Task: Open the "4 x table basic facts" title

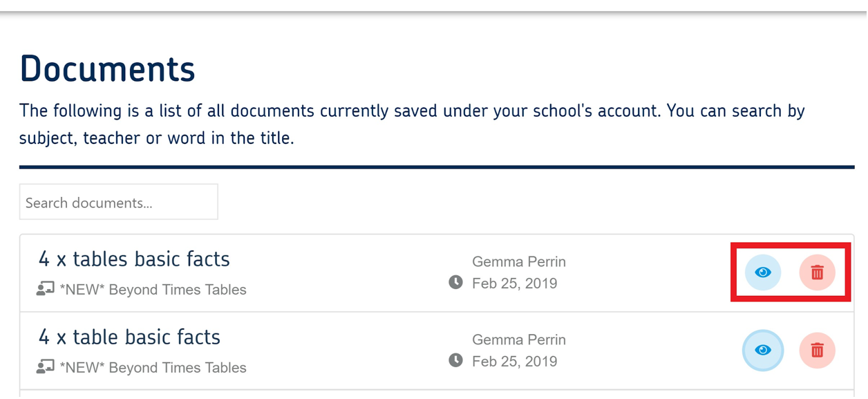Action: [129, 337]
